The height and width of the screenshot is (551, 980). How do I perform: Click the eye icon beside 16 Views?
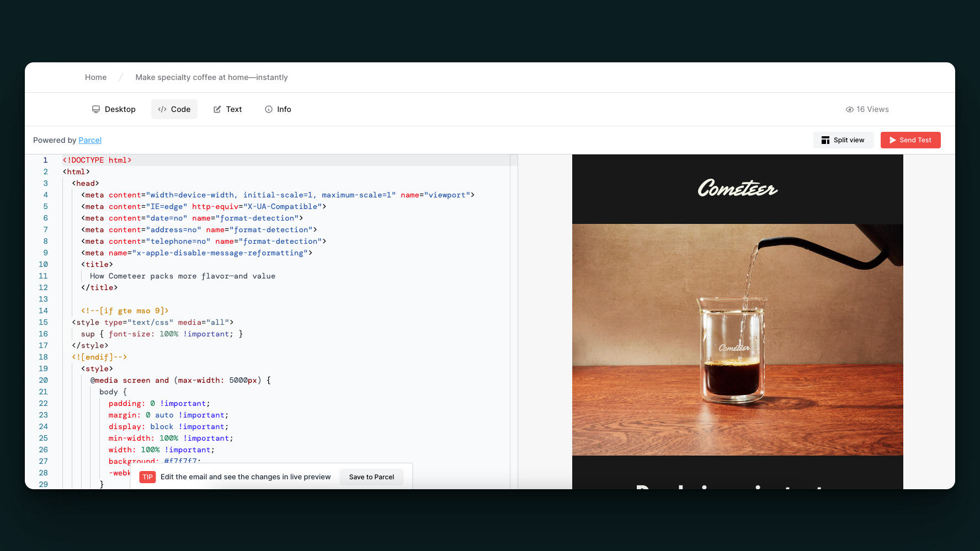pos(850,109)
